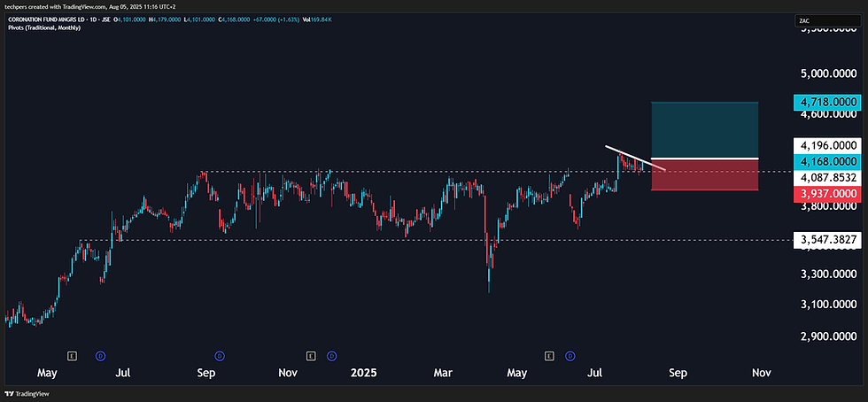Viewport: 868px width, 402px height.
Task: Click the 3,300.0000 price axis label
Action: 827,274
